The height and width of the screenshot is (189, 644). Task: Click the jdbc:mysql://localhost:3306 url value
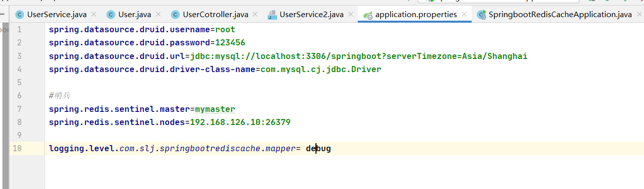tap(358, 56)
